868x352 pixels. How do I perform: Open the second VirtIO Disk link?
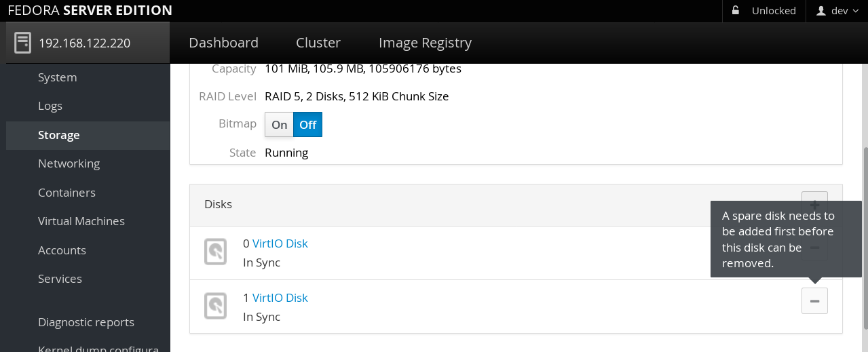(x=280, y=298)
